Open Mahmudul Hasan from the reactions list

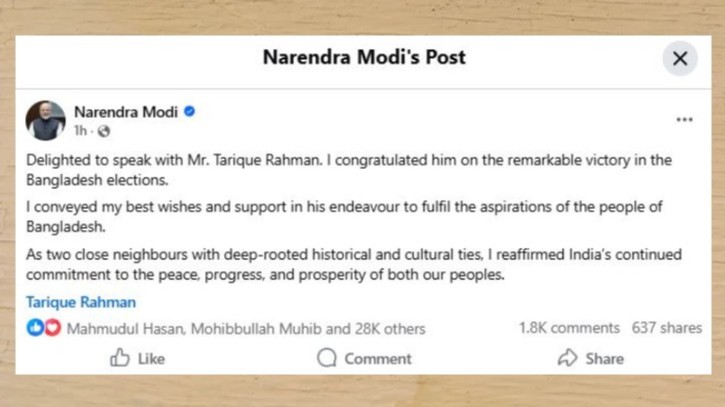coord(125,328)
